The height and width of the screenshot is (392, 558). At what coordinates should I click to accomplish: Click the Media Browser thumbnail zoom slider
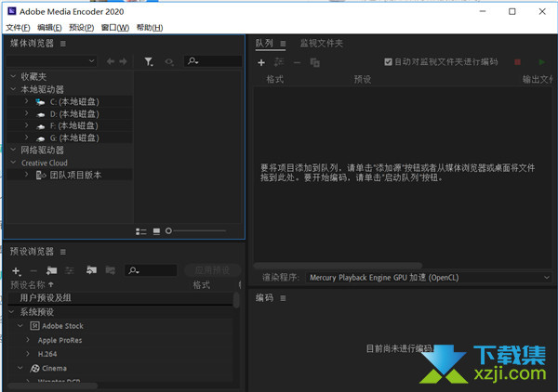195,231
